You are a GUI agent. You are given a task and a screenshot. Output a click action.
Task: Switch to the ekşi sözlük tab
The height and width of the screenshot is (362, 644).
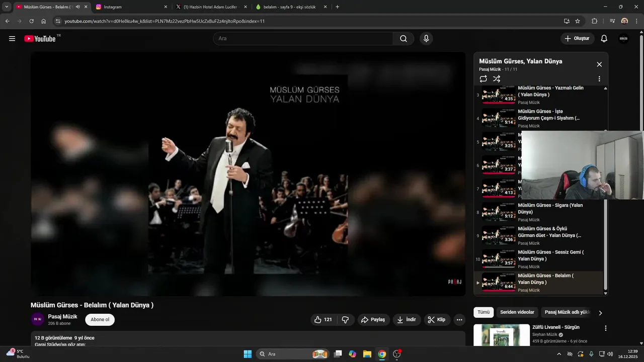pos(291,7)
